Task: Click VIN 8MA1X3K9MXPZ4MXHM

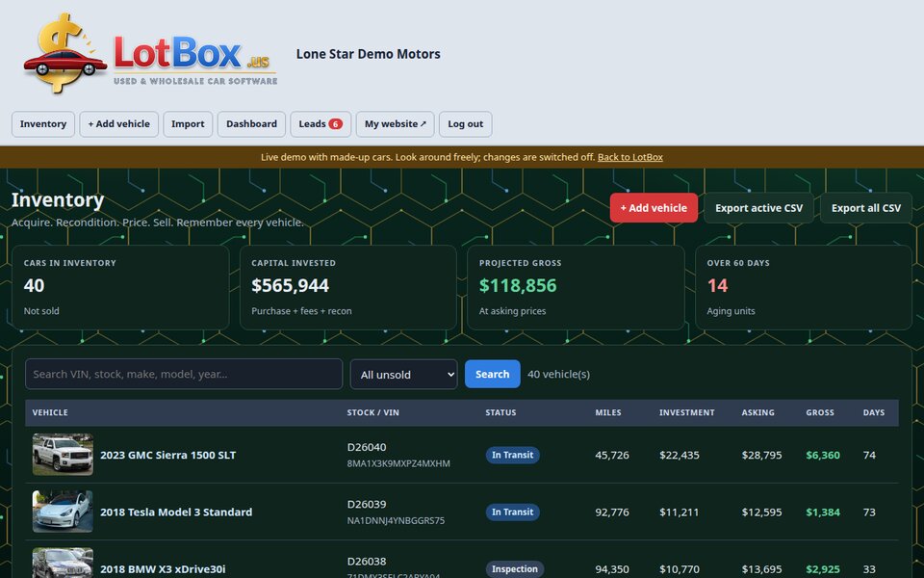Action: [398, 463]
